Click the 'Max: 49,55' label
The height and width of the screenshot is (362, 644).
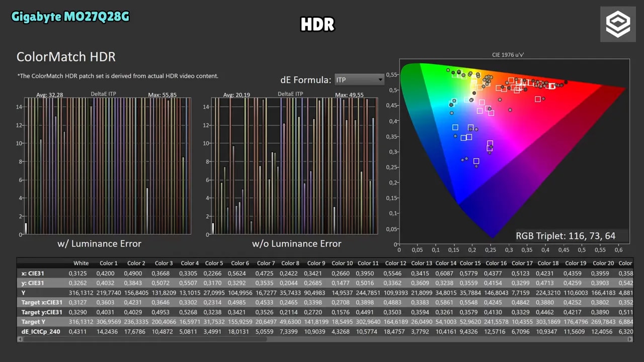tap(349, 95)
